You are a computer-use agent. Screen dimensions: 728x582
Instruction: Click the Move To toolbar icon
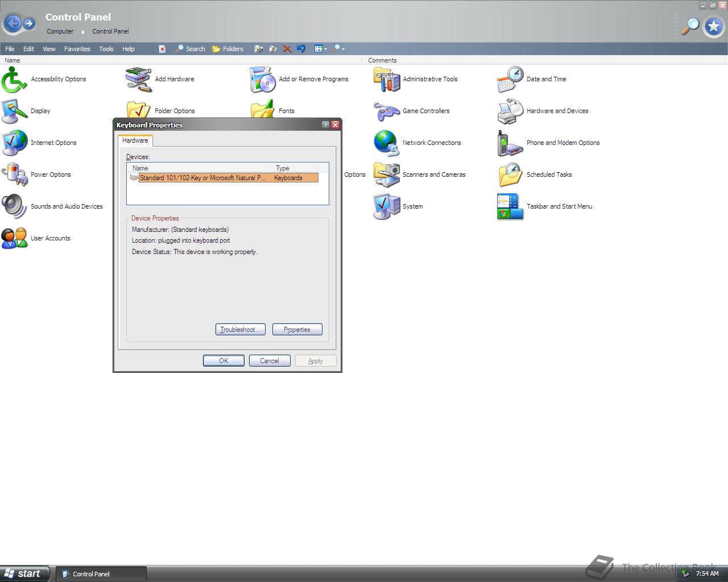point(258,49)
